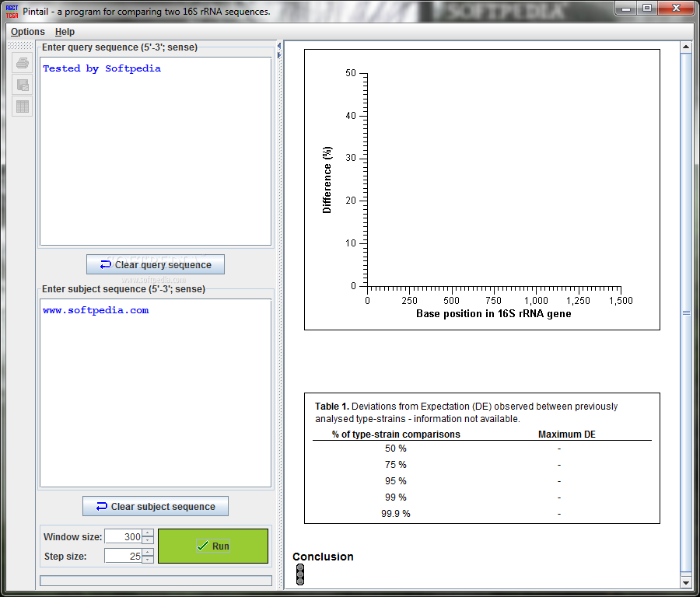Click the print icon in the sidebar
Screen dimensions: 700x597
[23, 63]
